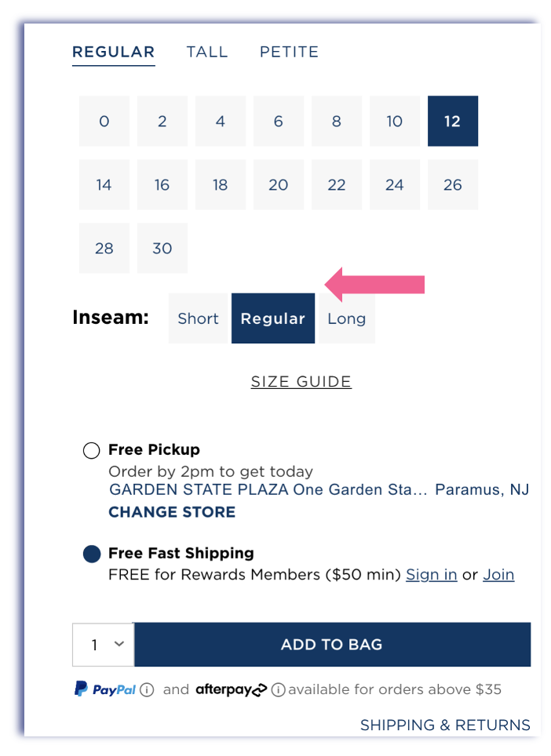Switch to the PETITE tab
551x756 pixels.
pyautogui.click(x=289, y=52)
